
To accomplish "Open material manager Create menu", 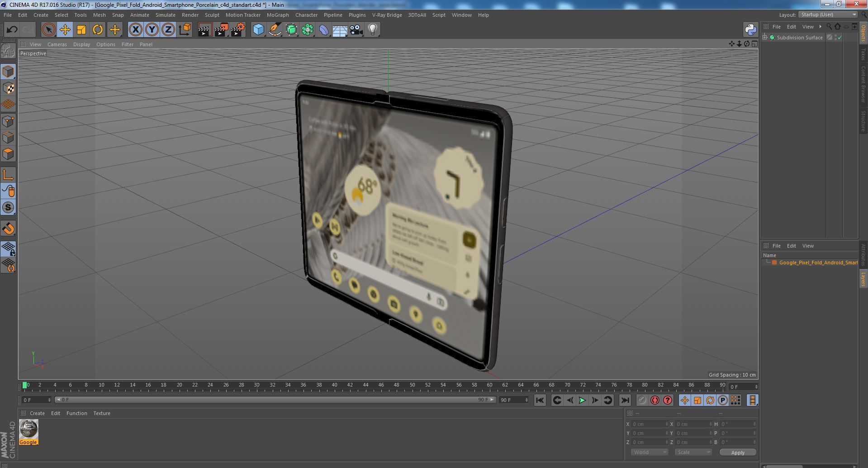I will (x=37, y=413).
